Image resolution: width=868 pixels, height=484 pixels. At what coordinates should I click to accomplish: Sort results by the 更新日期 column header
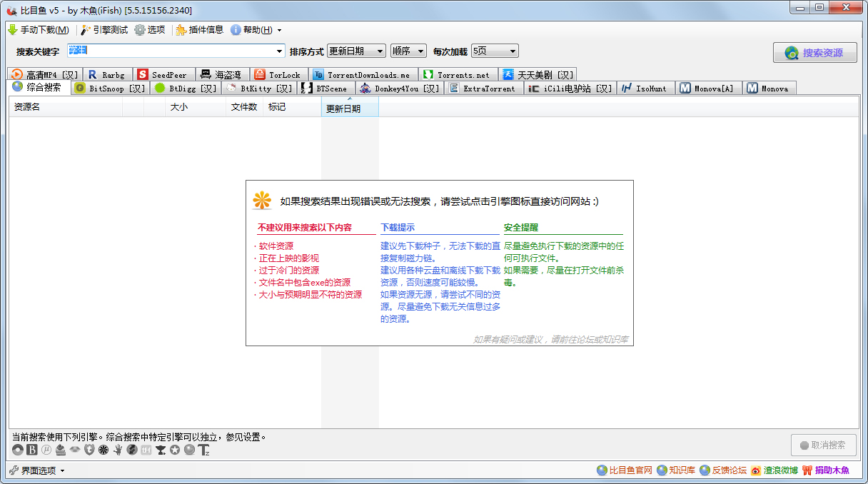(x=349, y=107)
